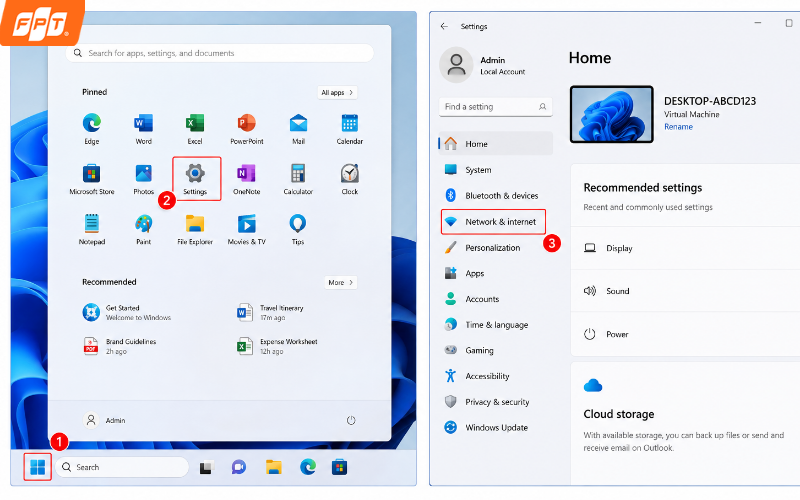Click the Windows Start button on taskbar
The image size is (800, 500).
[x=38, y=467]
